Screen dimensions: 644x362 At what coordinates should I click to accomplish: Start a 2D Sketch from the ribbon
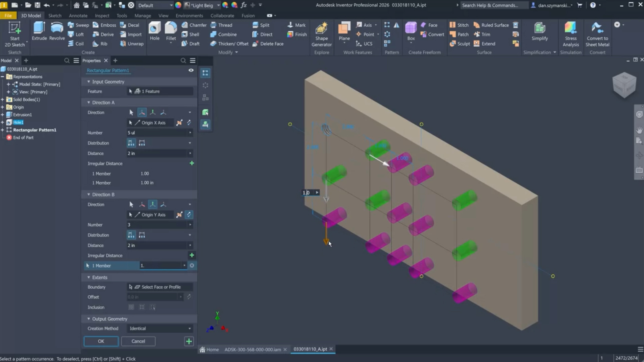pyautogui.click(x=15, y=34)
